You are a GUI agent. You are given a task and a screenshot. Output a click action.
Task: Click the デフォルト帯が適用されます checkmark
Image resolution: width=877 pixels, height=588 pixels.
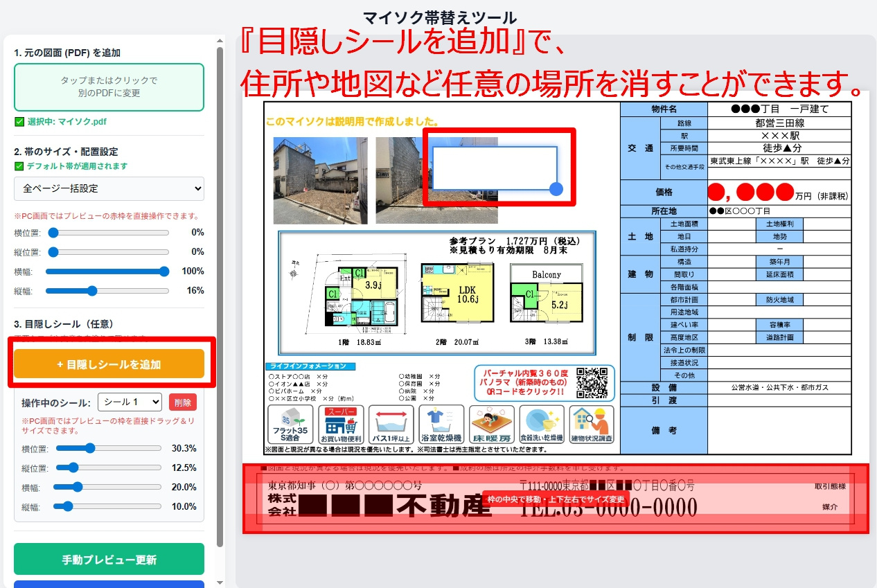[19, 166]
